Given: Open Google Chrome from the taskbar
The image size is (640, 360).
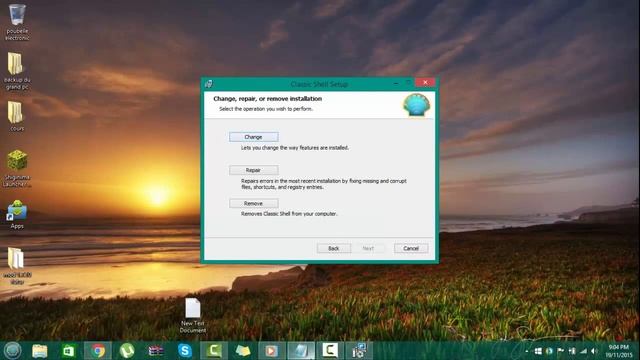Looking at the screenshot, I should (98, 351).
